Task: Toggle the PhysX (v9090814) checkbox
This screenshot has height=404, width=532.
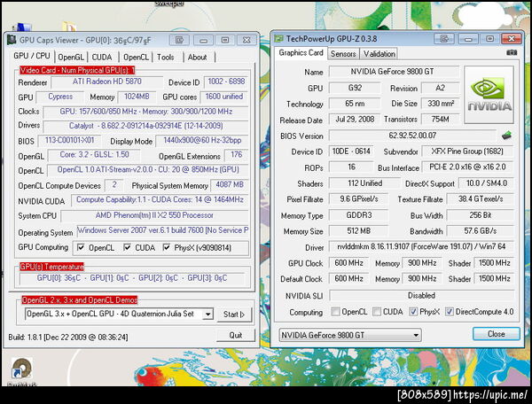Action: [x=167, y=247]
